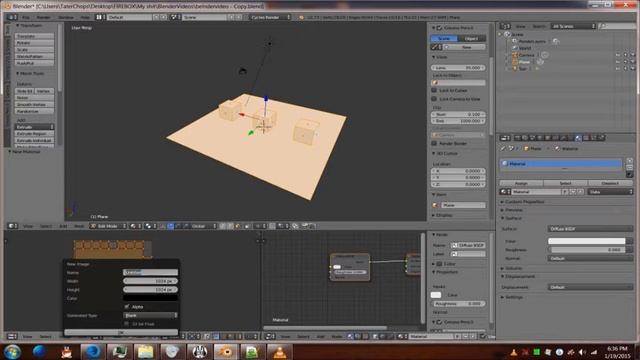Open the 3D viewport Mesh menu

click(79, 226)
